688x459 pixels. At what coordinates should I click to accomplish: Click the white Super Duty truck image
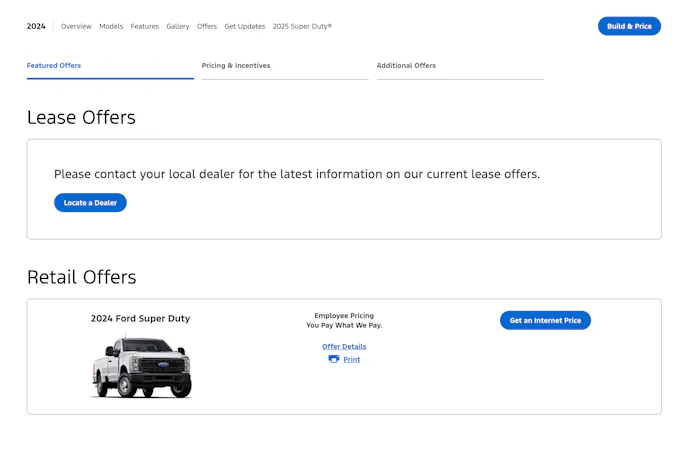pyautogui.click(x=141, y=367)
